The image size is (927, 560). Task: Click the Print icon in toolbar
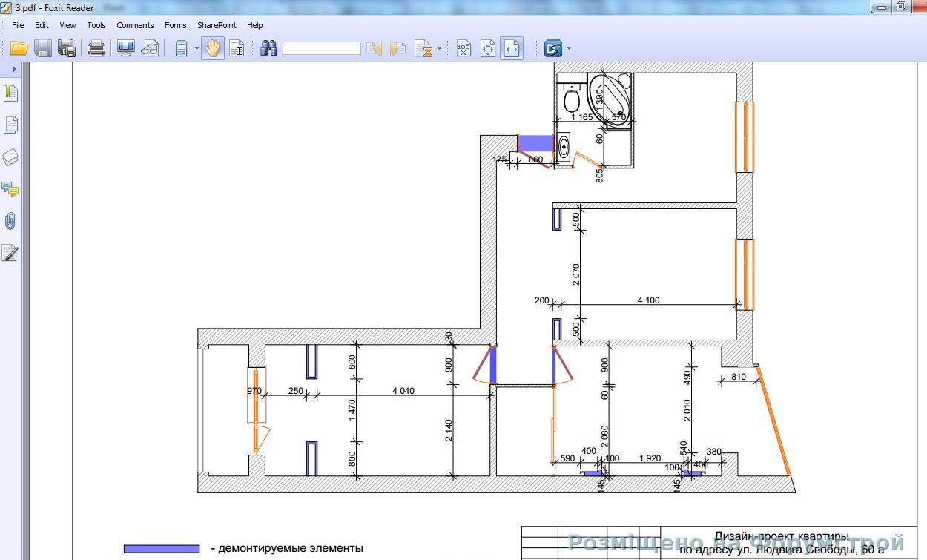(x=96, y=49)
